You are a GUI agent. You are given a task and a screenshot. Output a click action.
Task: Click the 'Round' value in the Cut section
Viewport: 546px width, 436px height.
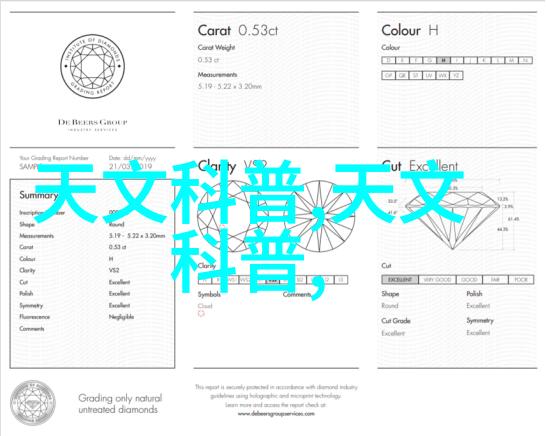390,306
